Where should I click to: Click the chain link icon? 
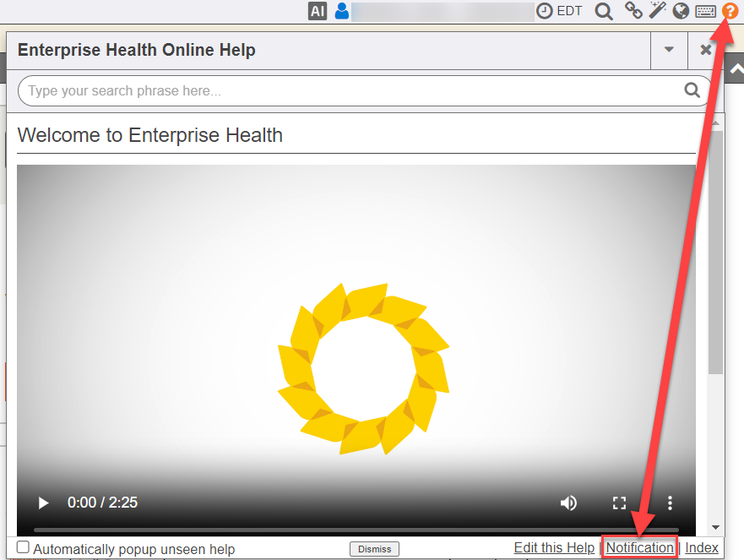pos(633,11)
